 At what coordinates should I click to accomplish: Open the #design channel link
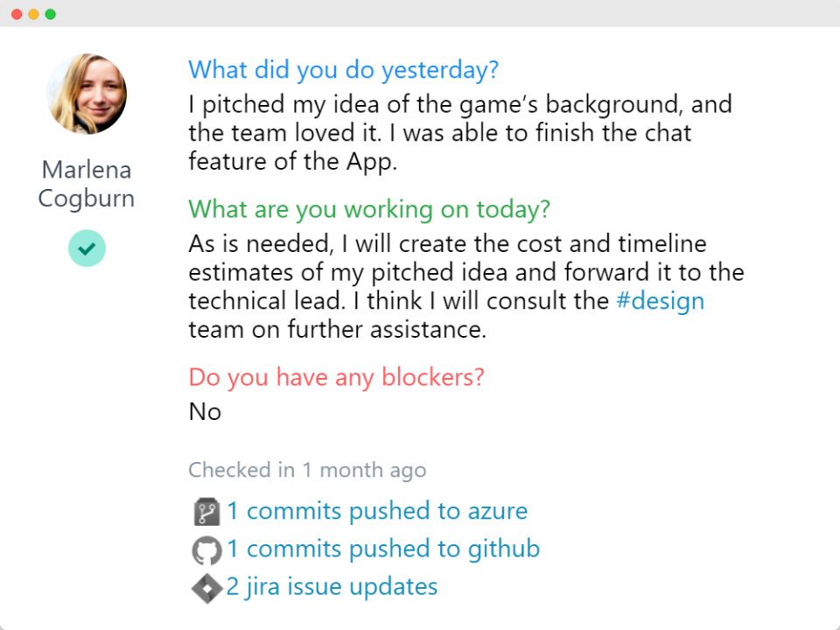pyautogui.click(x=661, y=300)
